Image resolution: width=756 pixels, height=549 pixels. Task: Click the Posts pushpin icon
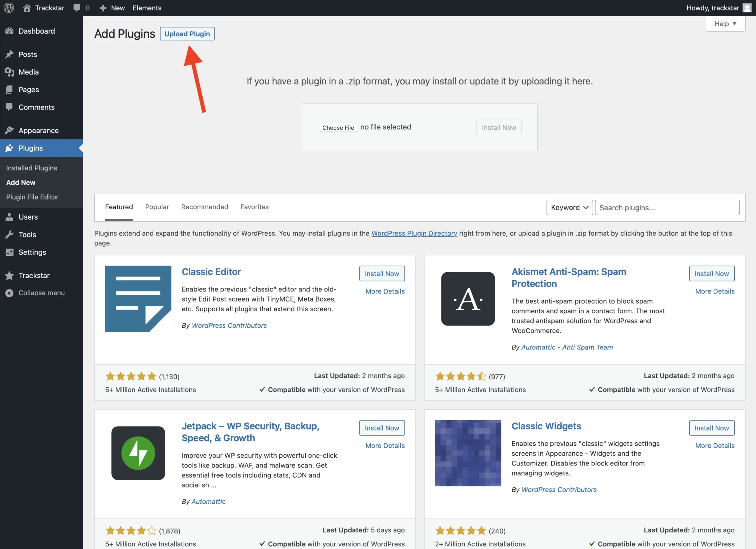click(9, 54)
